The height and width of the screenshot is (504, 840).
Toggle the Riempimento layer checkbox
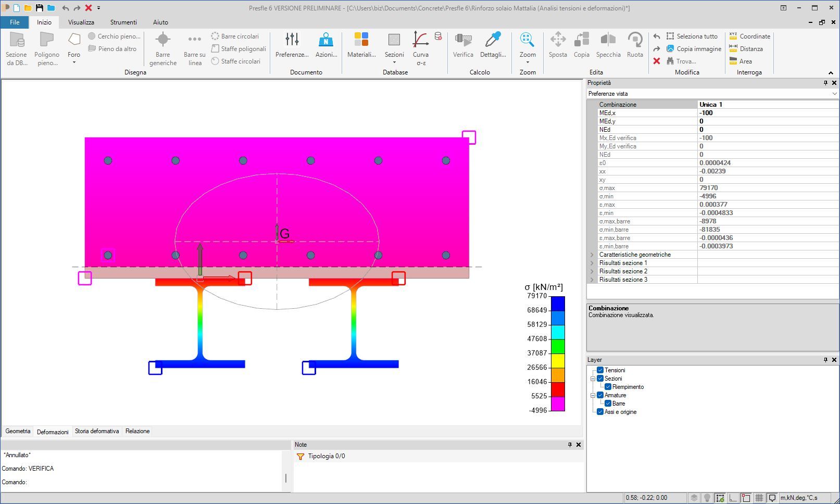point(608,387)
